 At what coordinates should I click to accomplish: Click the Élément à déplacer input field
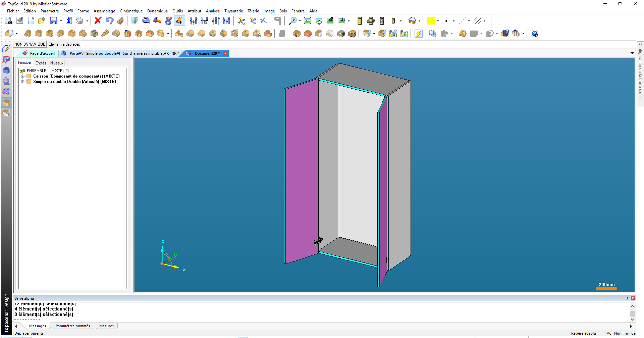(x=358, y=44)
